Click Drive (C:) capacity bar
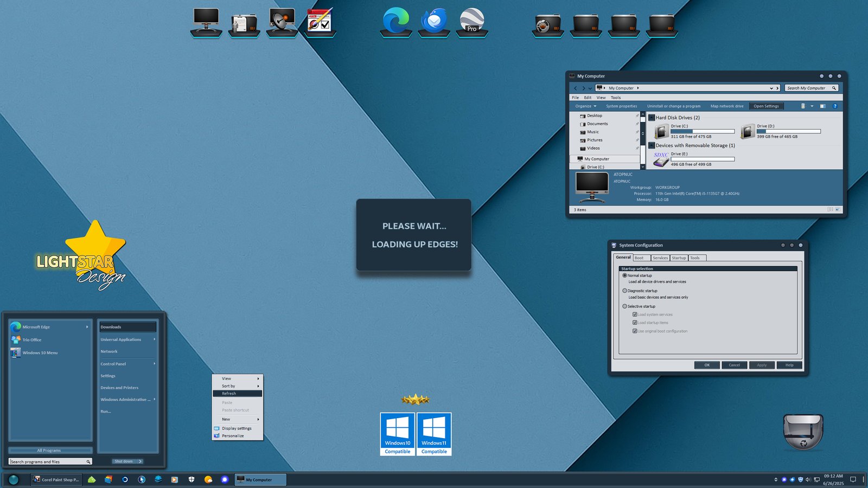Image resolution: width=868 pixels, height=488 pixels. [x=703, y=131]
